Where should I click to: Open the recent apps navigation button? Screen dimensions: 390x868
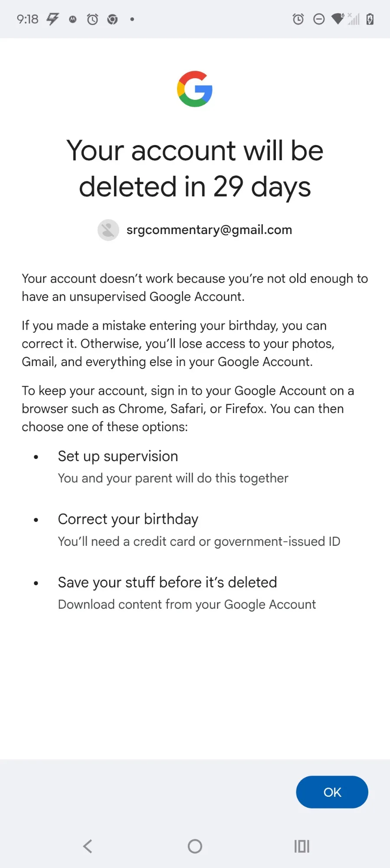tap(302, 846)
